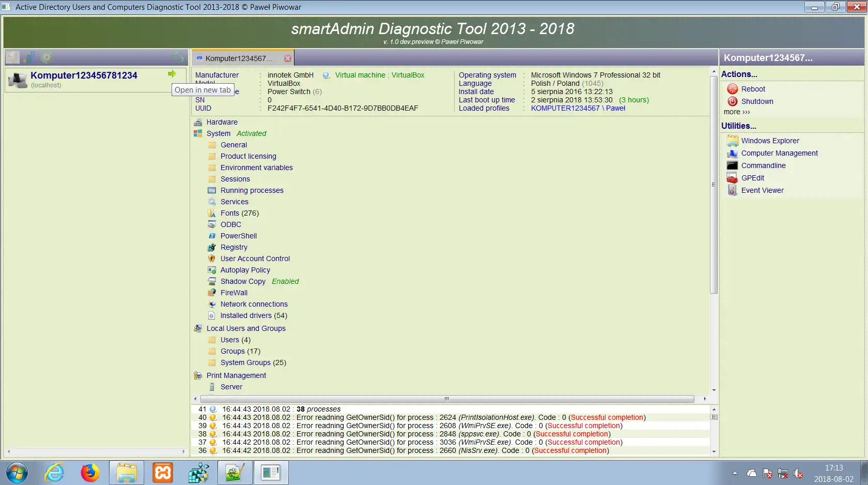Collapse Local Users and Groups section
This screenshot has width=868, height=485.
click(x=246, y=328)
